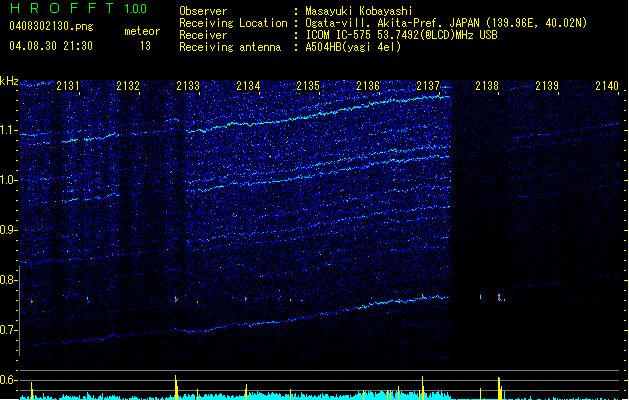Click the 2138 time marker
629x400 pixels.
(487, 86)
